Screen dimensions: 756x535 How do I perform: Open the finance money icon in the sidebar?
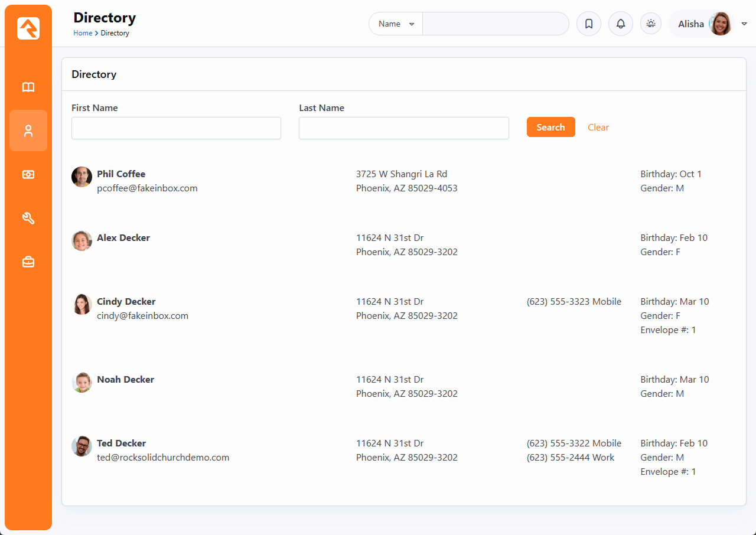pyautogui.click(x=28, y=175)
